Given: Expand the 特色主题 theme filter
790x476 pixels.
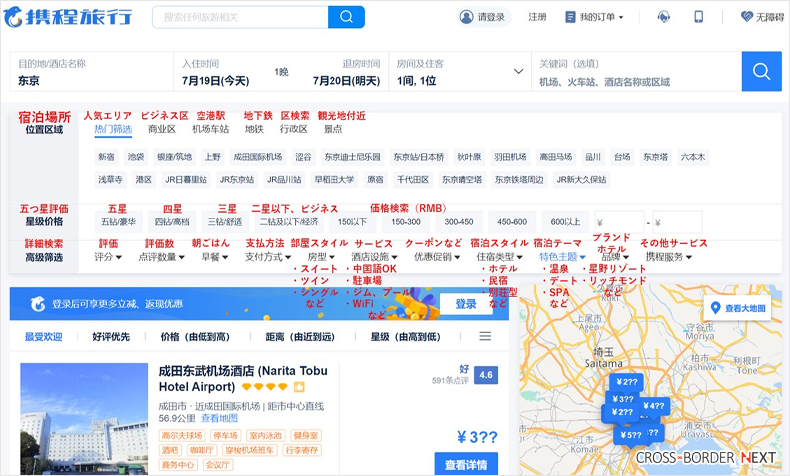Looking at the screenshot, I should click(x=562, y=257).
